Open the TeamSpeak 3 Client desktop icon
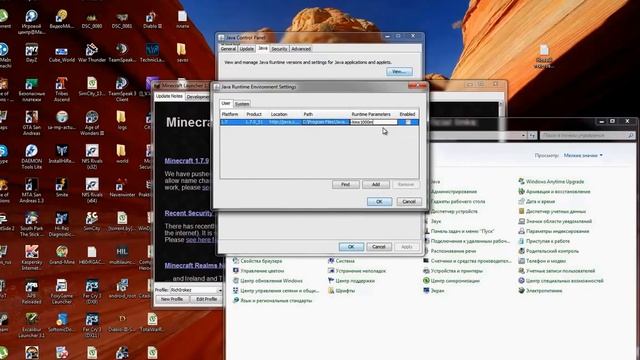The height and width of the screenshot is (360, 640). point(122,89)
